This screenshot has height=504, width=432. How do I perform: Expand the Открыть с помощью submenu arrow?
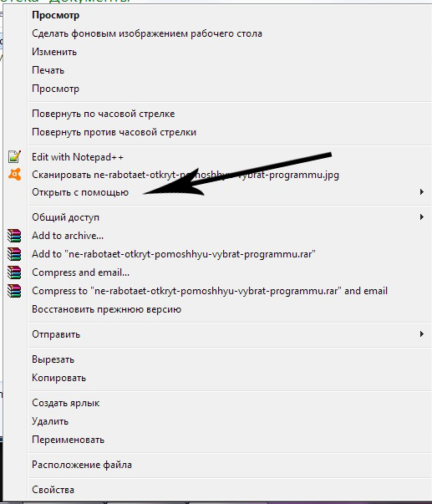(422, 192)
